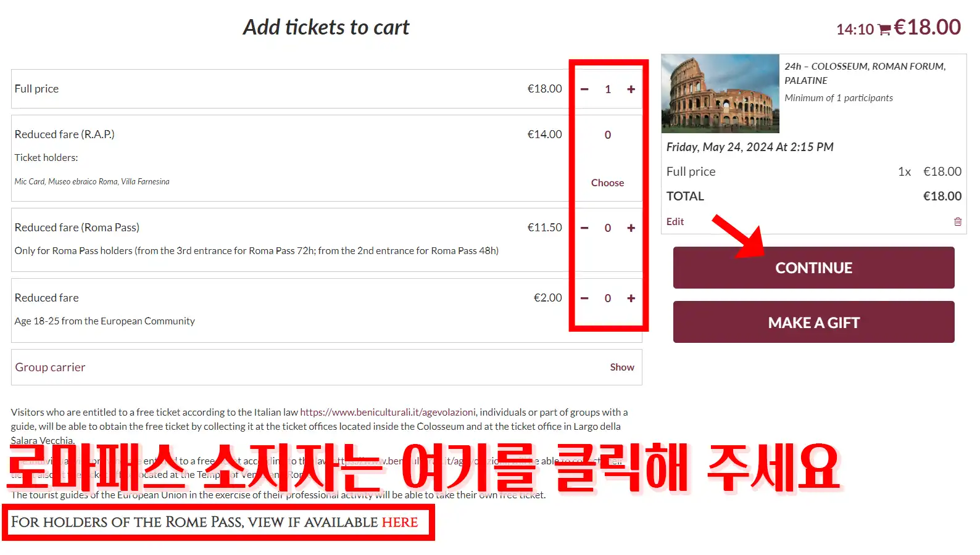980x555 pixels.
Task: Click the MAKE A GIFT button
Action: click(x=813, y=323)
